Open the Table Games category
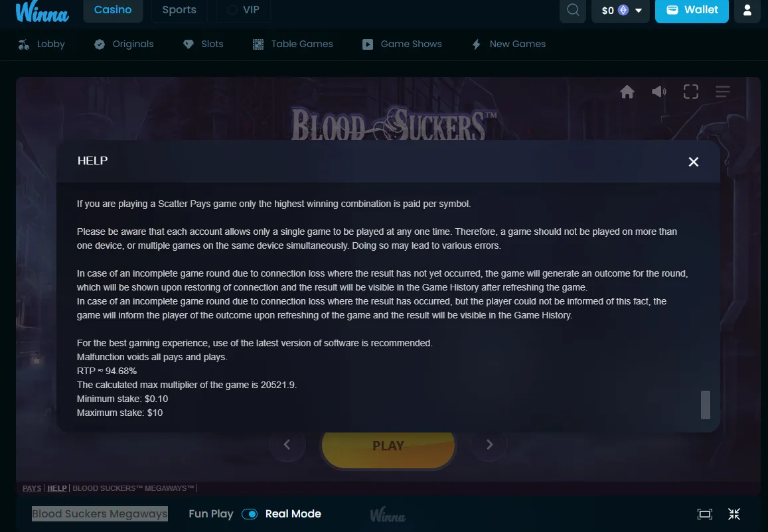This screenshot has width=768, height=532. pyautogui.click(x=293, y=44)
